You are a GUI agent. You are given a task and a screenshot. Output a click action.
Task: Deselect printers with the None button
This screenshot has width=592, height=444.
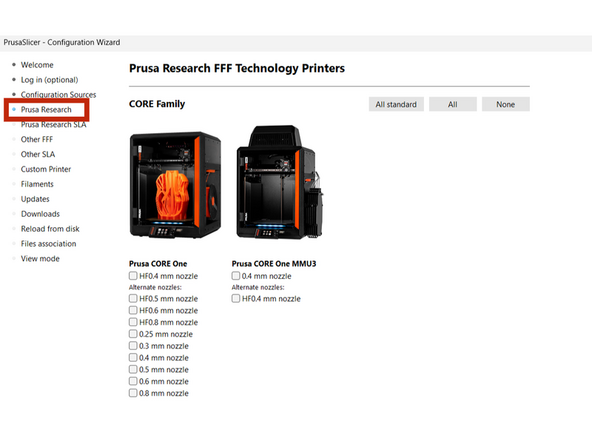point(506,104)
